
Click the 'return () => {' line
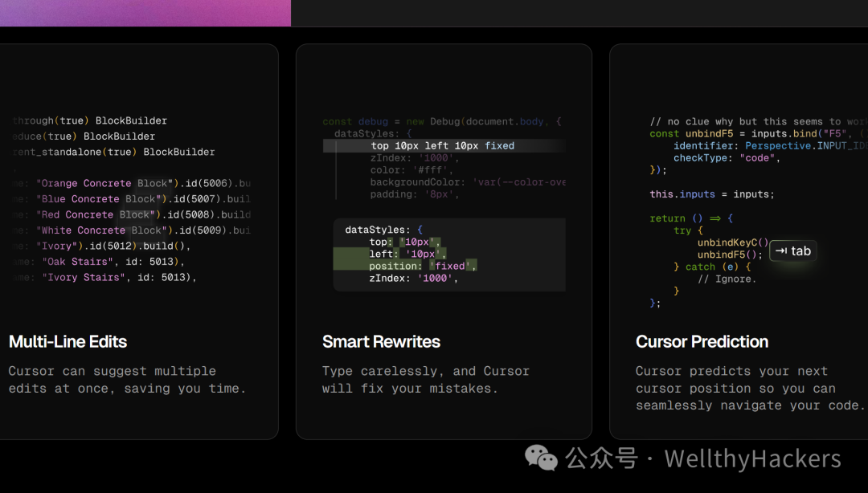pos(691,218)
